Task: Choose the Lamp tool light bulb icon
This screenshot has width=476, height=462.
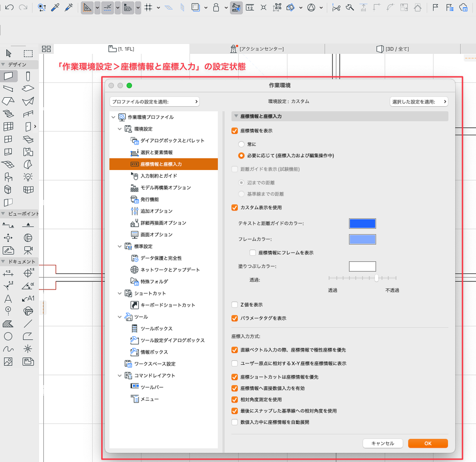Action: 28,177
